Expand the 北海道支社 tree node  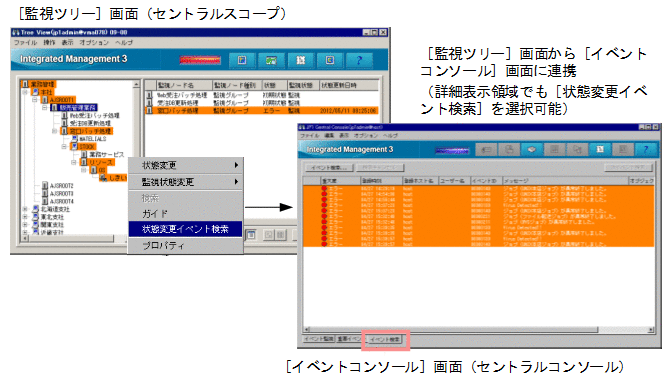click(25, 209)
